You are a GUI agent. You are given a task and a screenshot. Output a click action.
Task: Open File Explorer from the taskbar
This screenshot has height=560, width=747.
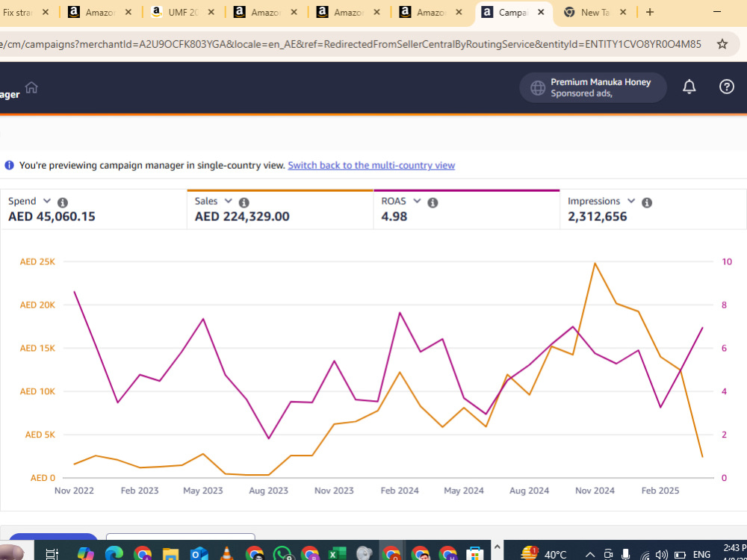pyautogui.click(x=170, y=553)
